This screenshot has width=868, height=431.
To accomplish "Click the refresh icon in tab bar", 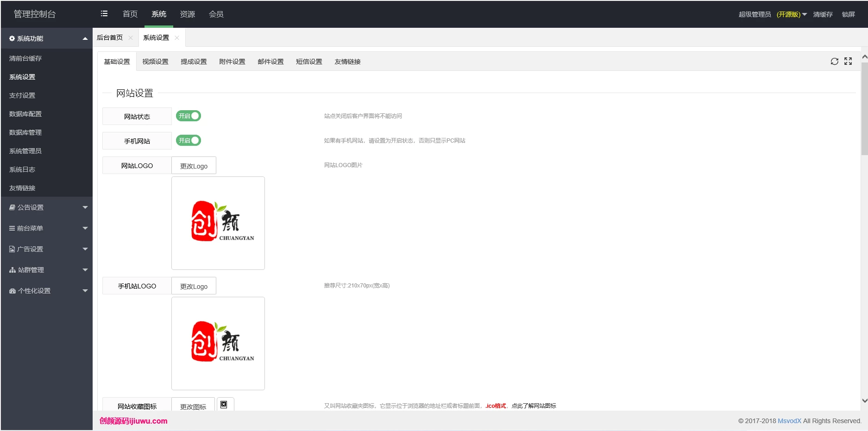I will [834, 62].
